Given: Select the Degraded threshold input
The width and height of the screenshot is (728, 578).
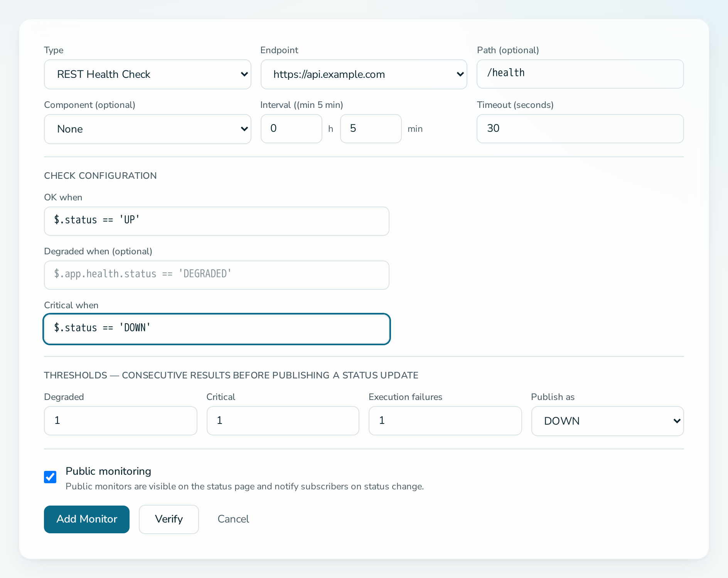Looking at the screenshot, I should [x=120, y=421].
